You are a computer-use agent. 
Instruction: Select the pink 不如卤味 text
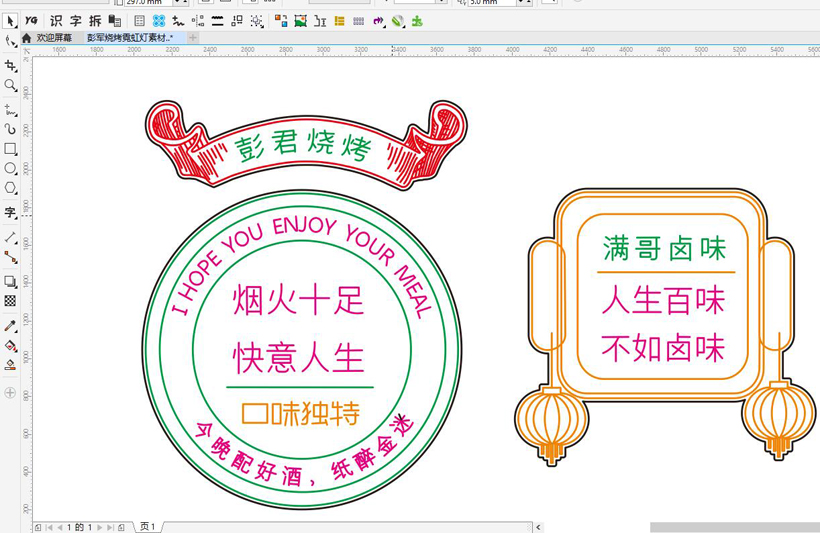pyautogui.click(x=663, y=348)
